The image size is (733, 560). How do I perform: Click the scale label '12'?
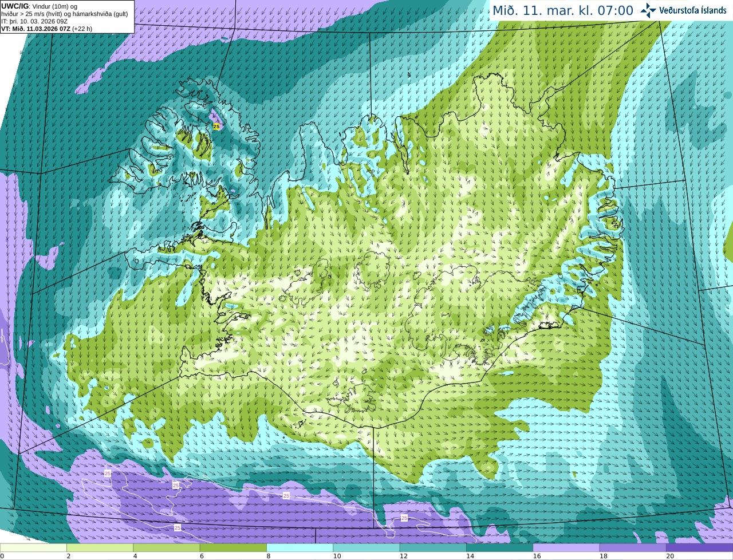coord(403,556)
